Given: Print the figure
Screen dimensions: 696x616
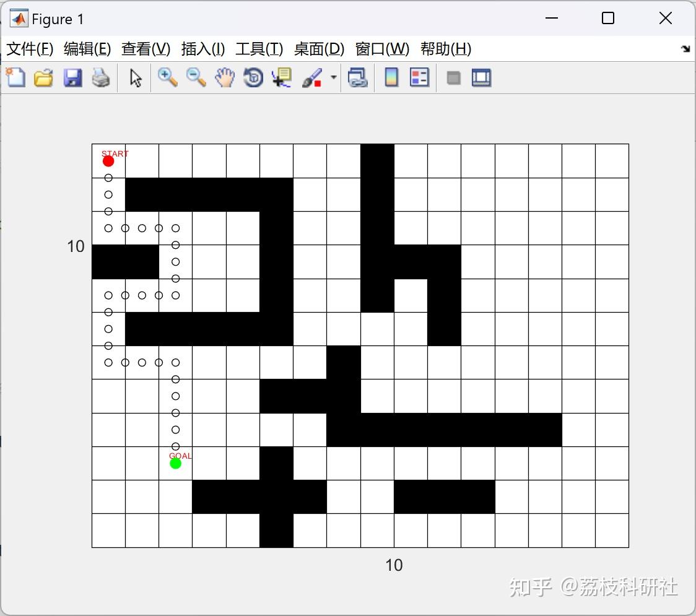Looking at the screenshot, I should [x=101, y=77].
